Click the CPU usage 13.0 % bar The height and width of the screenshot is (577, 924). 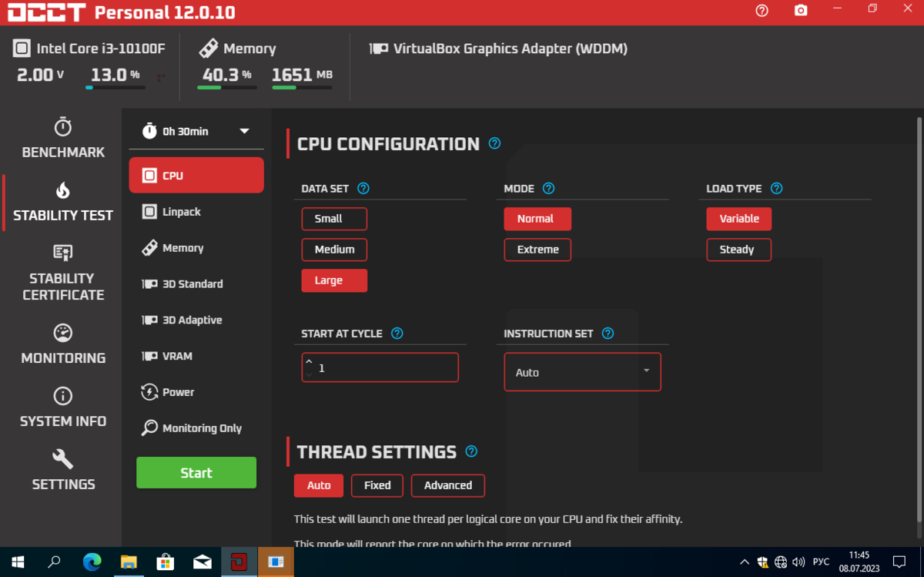115,88
